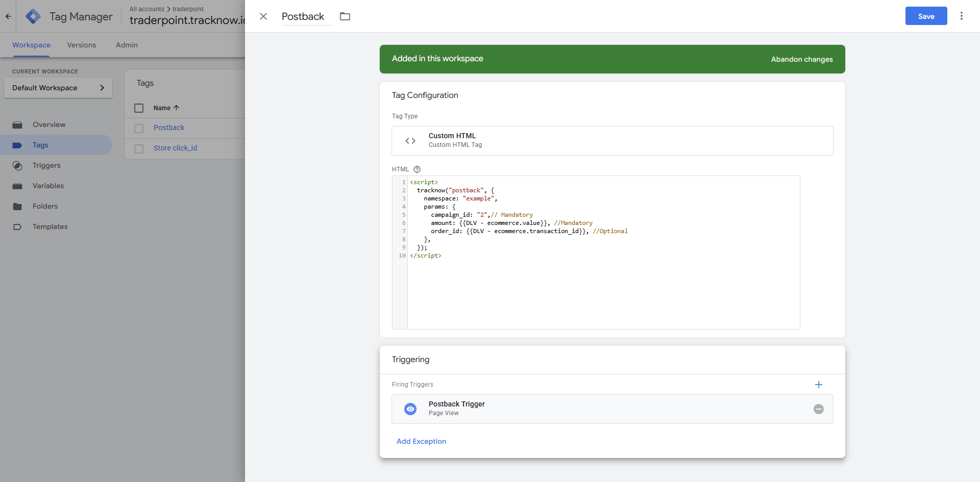Check the Store click_id tag checkbox

pos(139,148)
